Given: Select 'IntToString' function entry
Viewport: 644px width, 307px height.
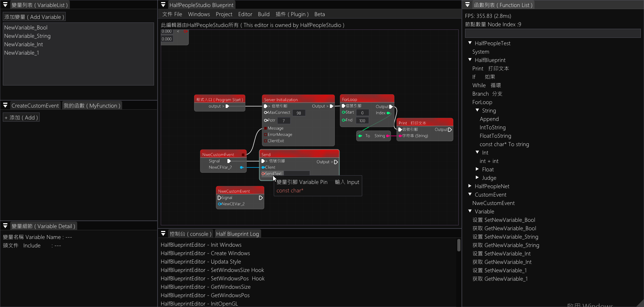Looking at the screenshot, I should (x=492, y=127).
